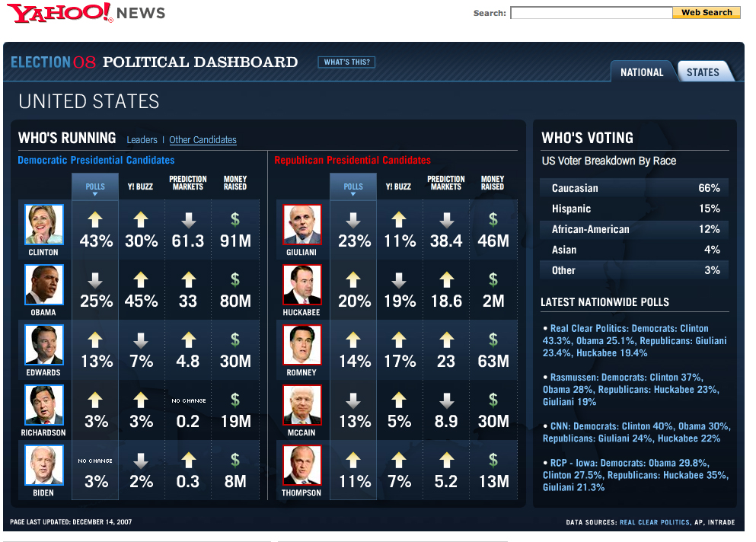This screenshot has width=756, height=542.
Task: Click Huckabee's polls up arrow
Action: point(353,280)
